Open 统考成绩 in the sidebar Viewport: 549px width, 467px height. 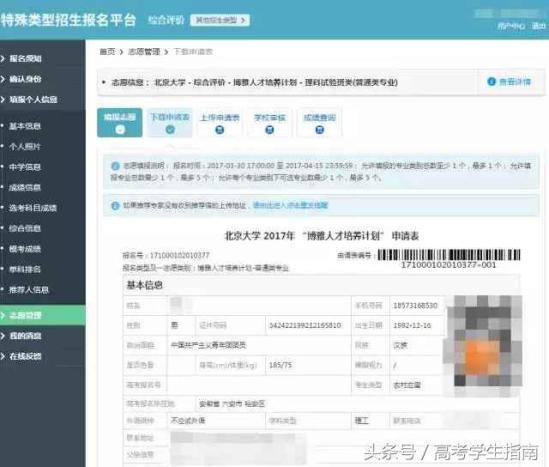point(25,249)
